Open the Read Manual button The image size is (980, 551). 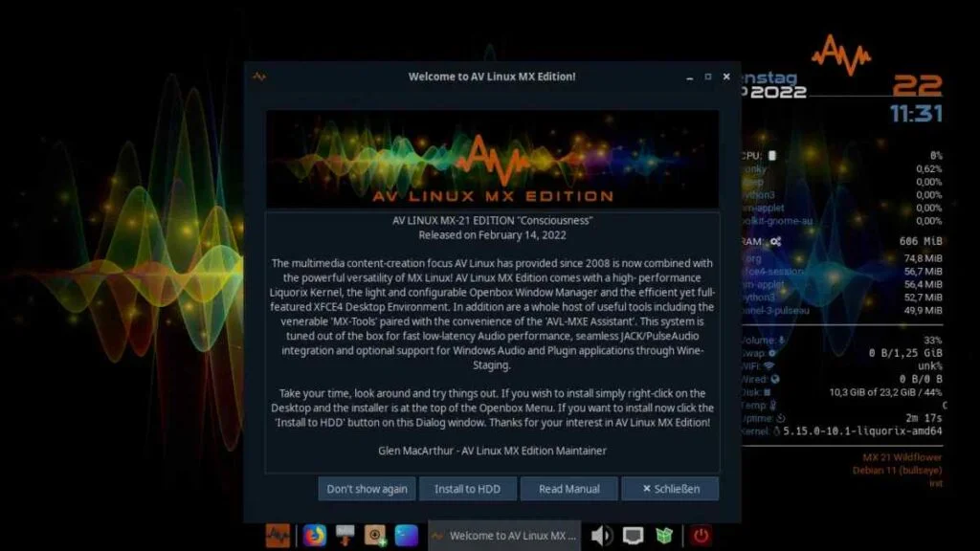tap(568, 489)
